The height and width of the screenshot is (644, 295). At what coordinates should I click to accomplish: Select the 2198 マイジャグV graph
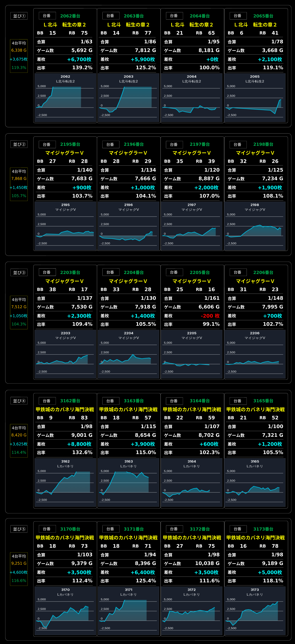click(x=255, y=226)
